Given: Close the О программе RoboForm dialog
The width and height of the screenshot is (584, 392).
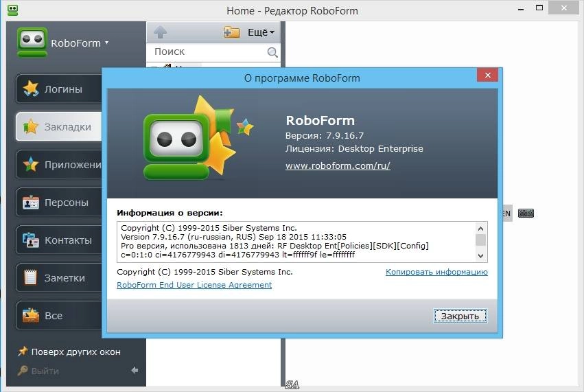Looking at the screenshot, I should [x=488, y=76].
